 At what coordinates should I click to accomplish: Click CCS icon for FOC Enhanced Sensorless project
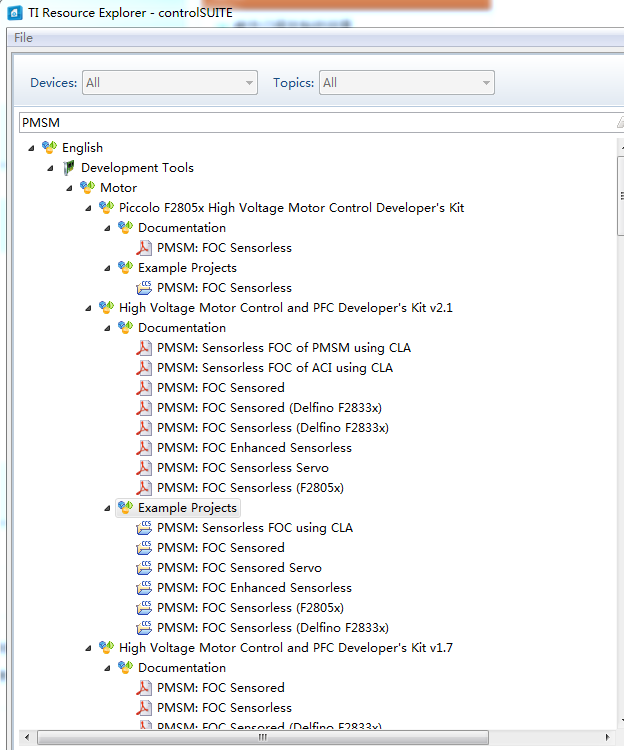[x=144, y=588]
